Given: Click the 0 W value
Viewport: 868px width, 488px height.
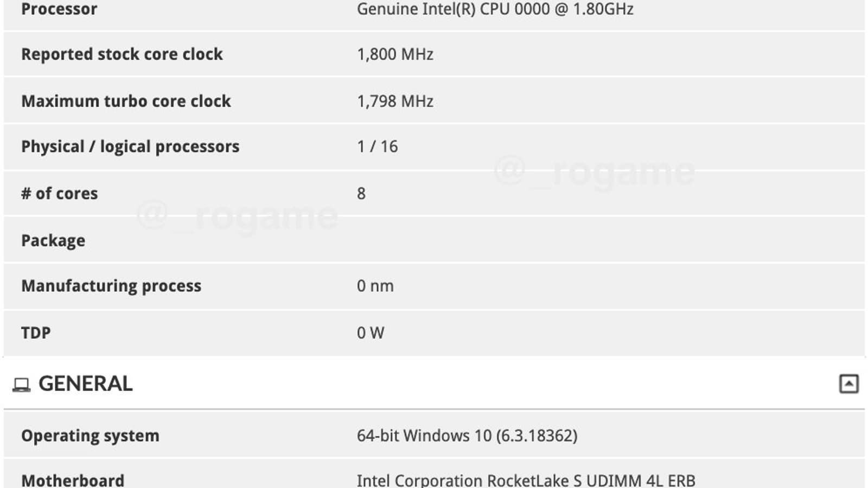Looking at the screenshot, I should [x=371, y=332].
